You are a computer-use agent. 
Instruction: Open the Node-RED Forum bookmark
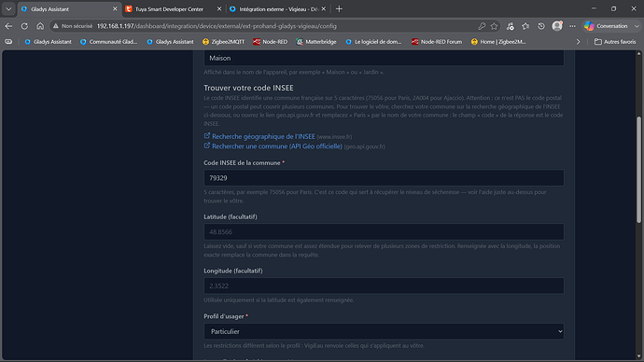(x=437, y=41)
